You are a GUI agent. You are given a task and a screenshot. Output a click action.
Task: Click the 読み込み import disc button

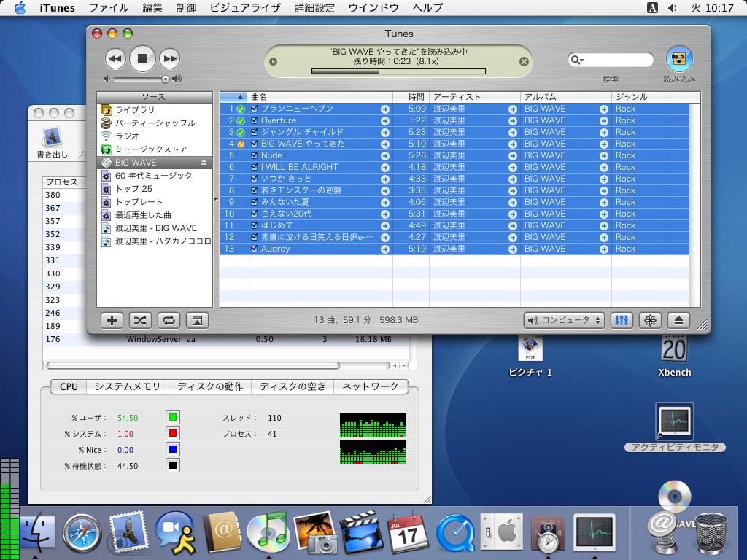pyautogui.click(x=679, y=58)
